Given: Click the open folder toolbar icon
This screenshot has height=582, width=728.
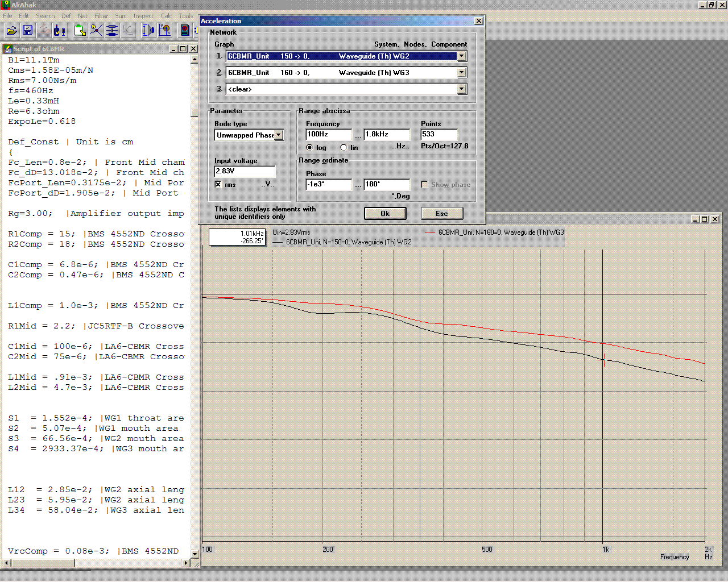Looking at the screenshot, I should [11, 30].
